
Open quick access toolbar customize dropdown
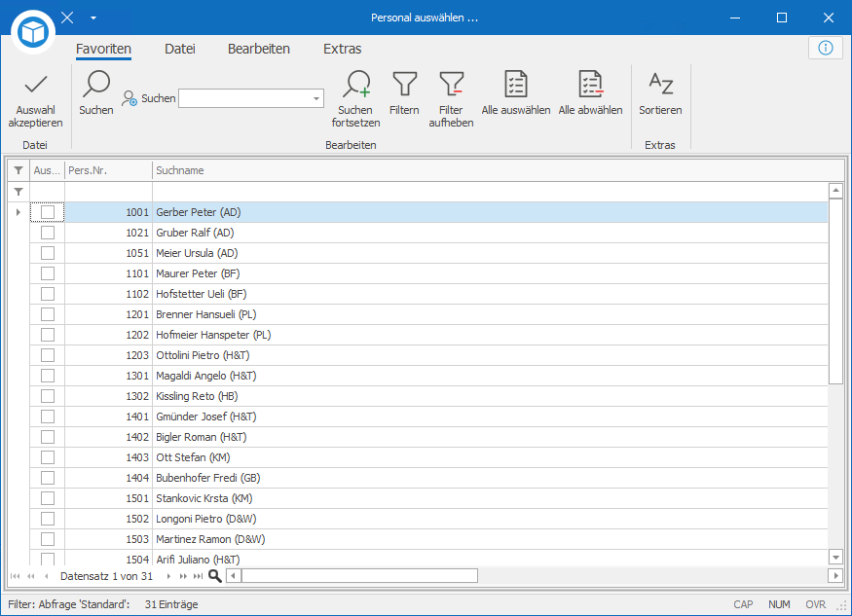(93, 18)
